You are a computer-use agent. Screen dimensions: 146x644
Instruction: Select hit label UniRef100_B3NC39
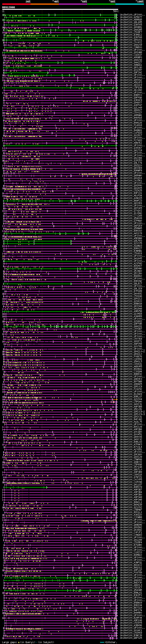131,635
